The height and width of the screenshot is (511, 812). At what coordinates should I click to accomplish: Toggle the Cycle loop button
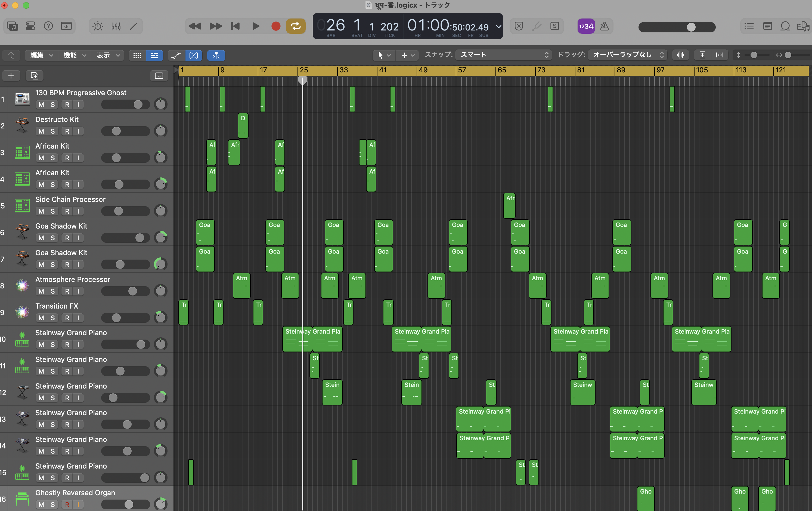pyautogui.click(x=295, y=26)
